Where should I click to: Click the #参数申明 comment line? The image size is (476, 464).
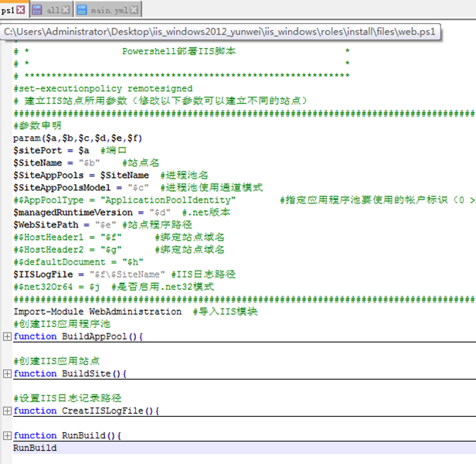pyautogui.click(x=37, y=125)
